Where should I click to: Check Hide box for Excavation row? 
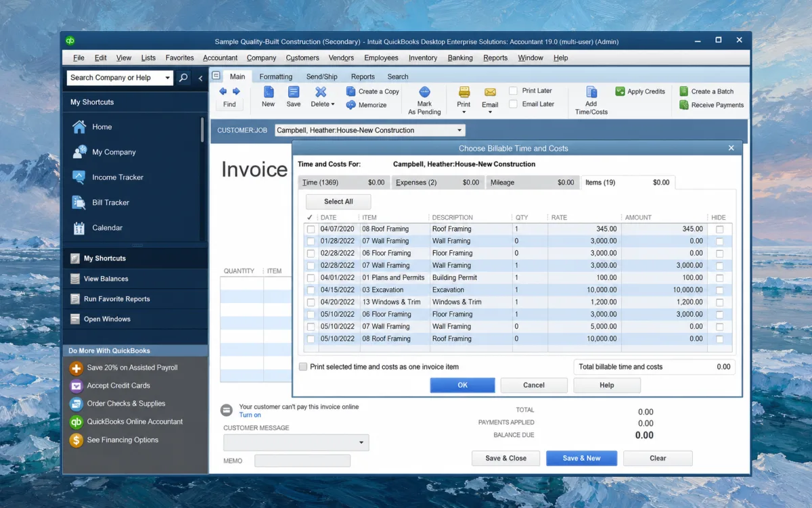click(x=719, y=290)
